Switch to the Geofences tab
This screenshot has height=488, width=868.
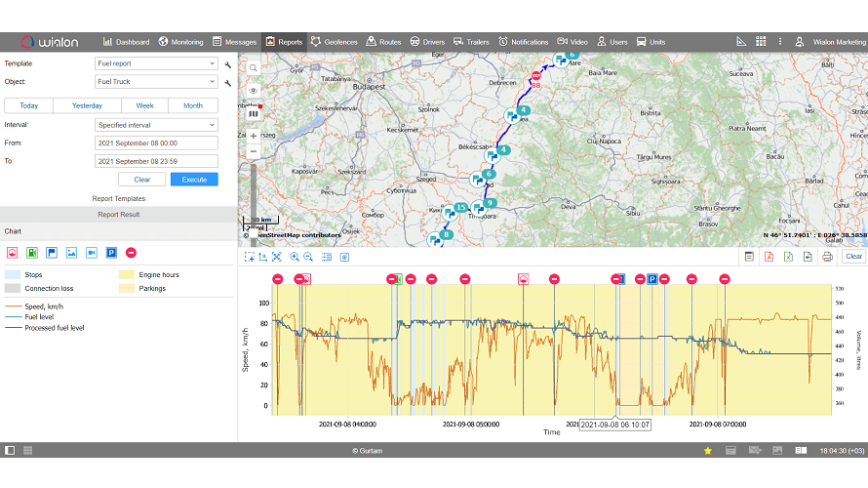(x=334, y=42)
